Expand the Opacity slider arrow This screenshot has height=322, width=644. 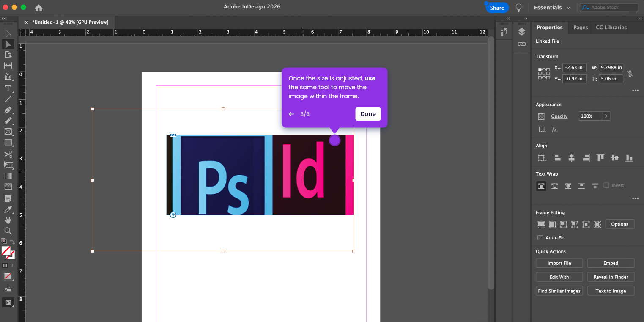(606, 116)
